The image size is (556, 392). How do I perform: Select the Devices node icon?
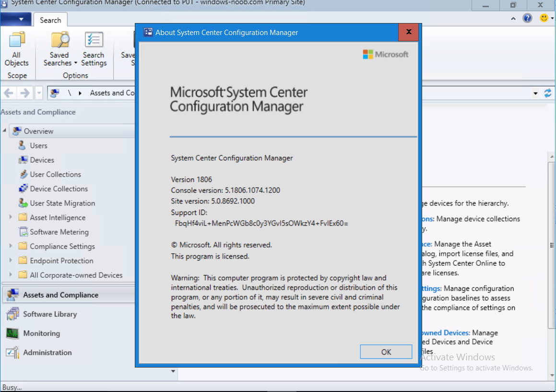point(23,160)
